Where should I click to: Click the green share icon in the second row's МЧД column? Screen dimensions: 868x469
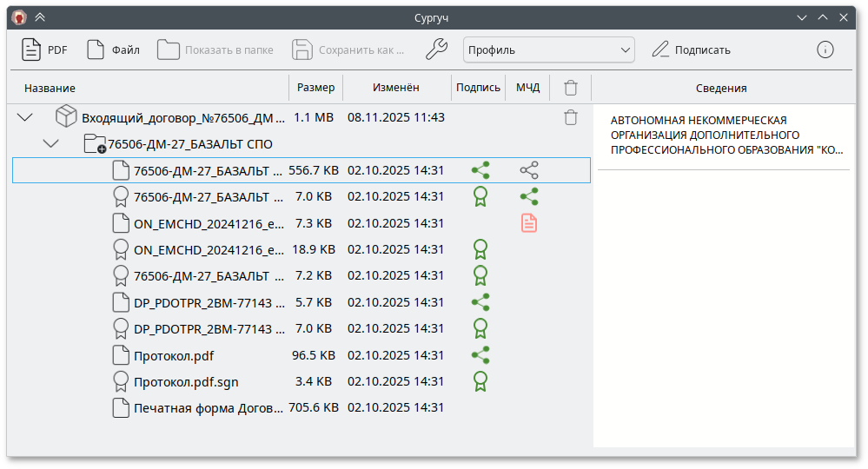[x=528, y=196]
